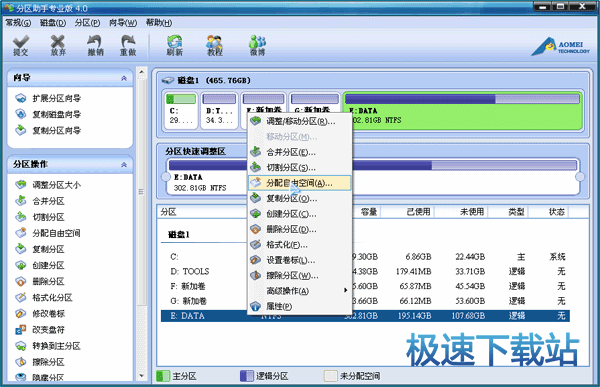Screen dimensions: 600x387
Task: Select 分配自由空间 in the sidebar
Action: click(48, 233)
